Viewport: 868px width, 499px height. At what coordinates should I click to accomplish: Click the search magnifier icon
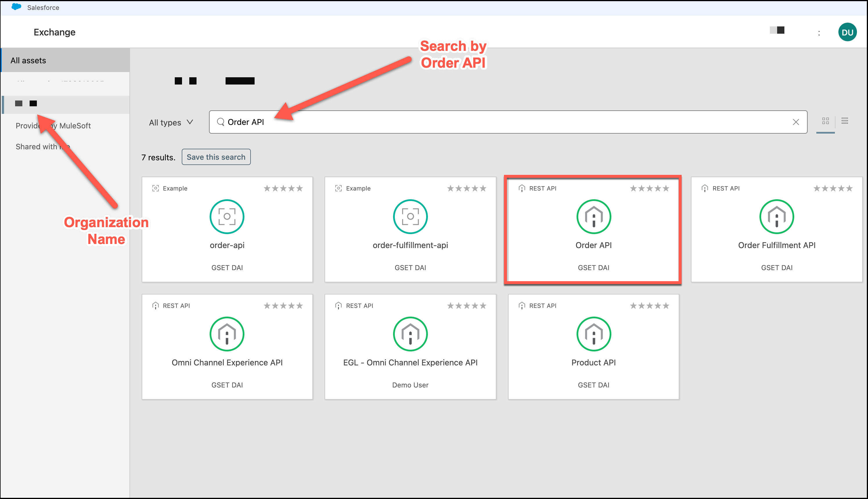[221, 122]
